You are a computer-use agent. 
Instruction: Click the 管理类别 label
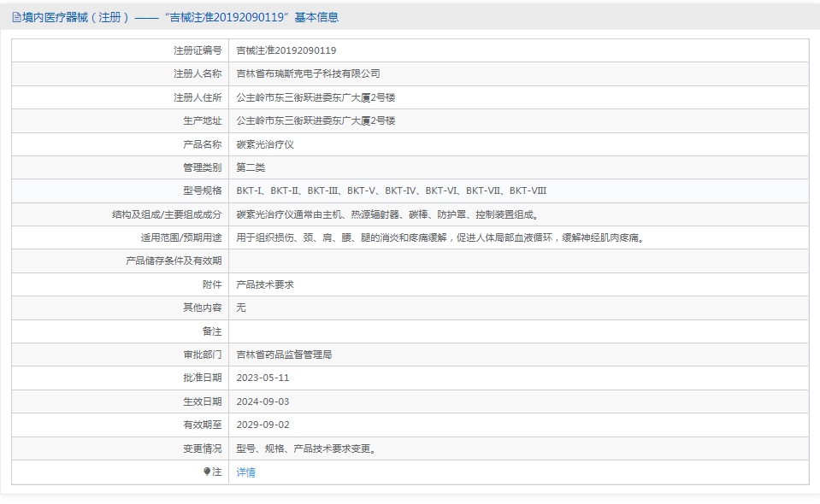(203, 167)
